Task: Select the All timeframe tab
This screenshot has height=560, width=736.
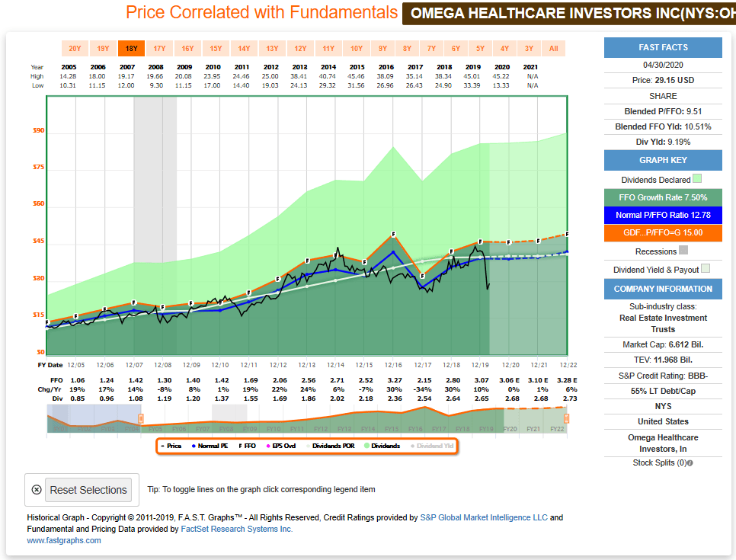Action: (553, 47)
